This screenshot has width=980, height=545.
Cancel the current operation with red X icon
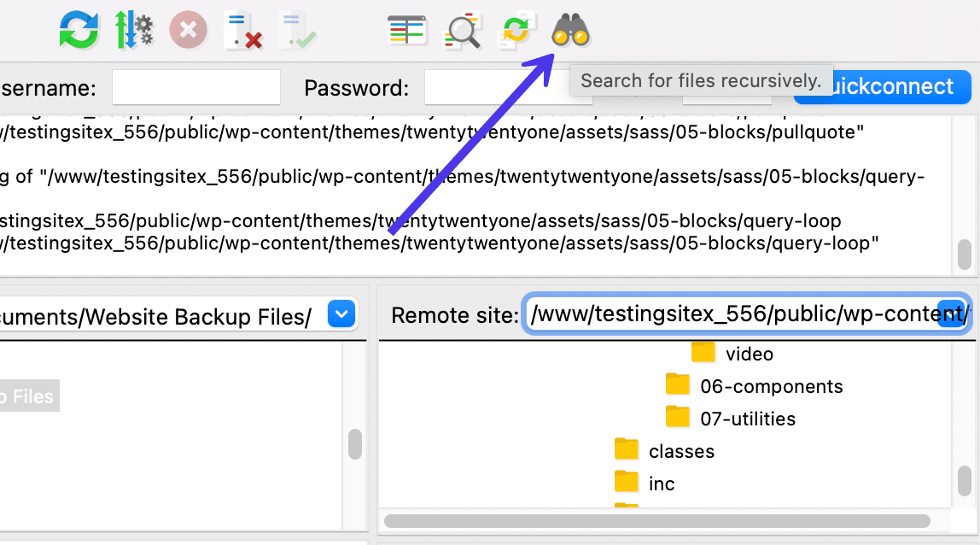point(188,31)
